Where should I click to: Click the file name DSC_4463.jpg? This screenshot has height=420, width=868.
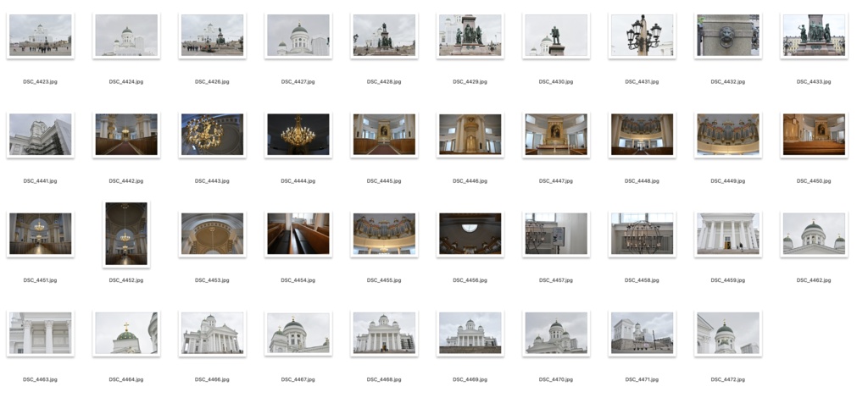(41, 379)
